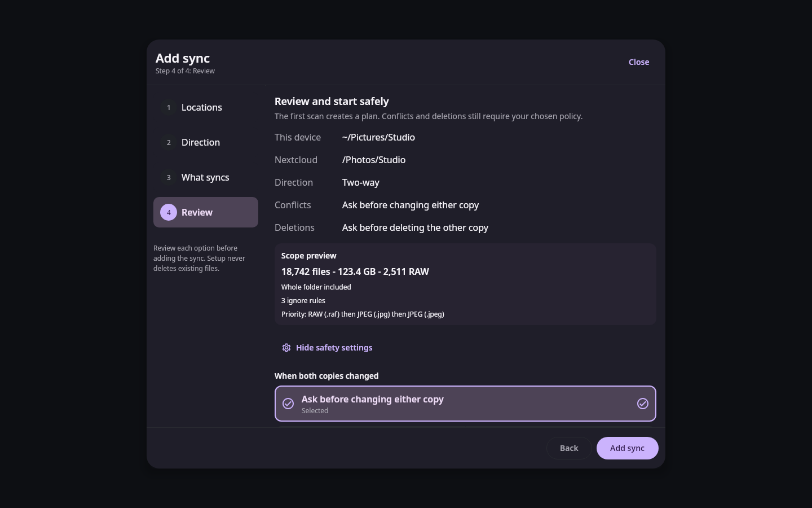
Task: Click the ~/Pictures/Studio device path
Action: click(378, 137)
